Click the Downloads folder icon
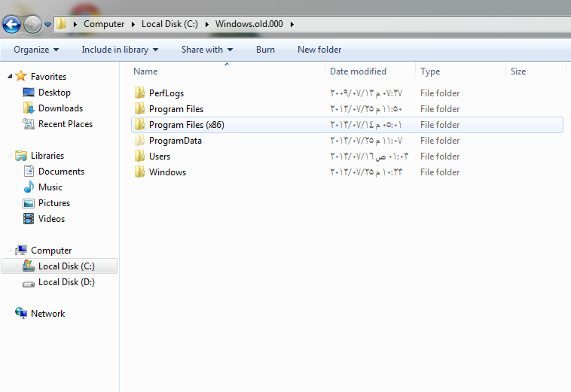The image size is (571, 392). pos(29,108)
